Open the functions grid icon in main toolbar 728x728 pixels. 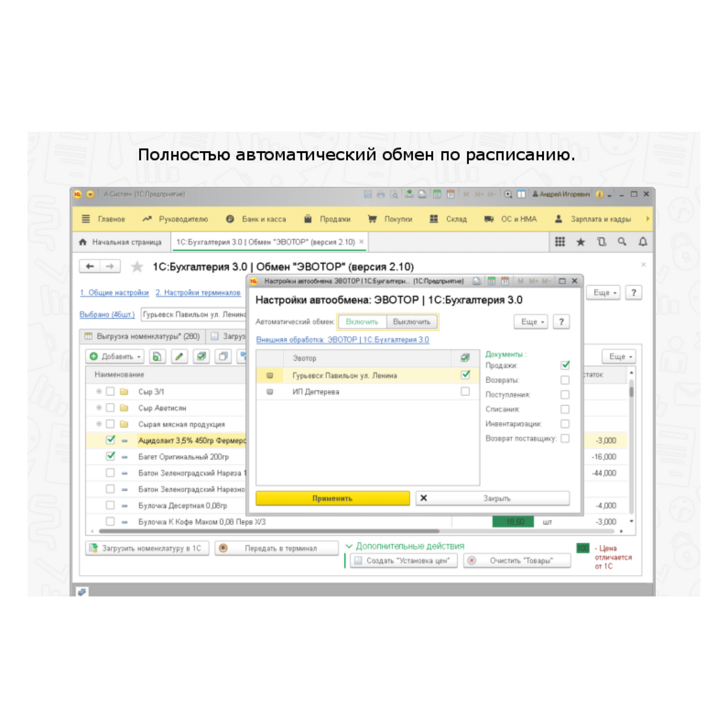559,242
